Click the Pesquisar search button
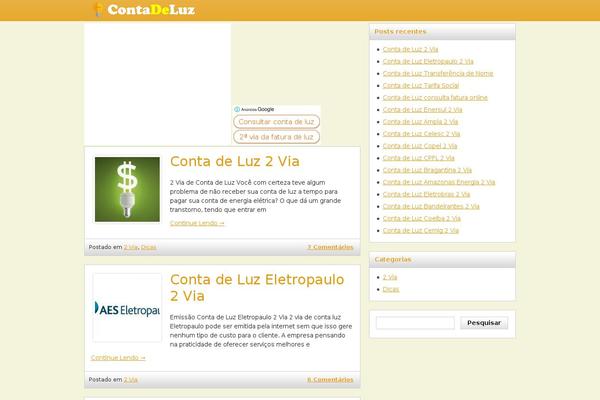600x400 pixels. [484, 323]
